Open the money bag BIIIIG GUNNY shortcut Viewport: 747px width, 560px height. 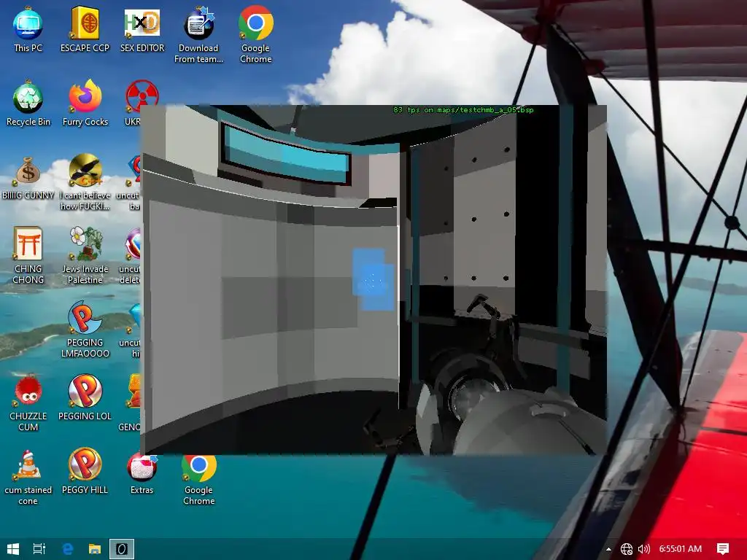(x=28, y=177)
